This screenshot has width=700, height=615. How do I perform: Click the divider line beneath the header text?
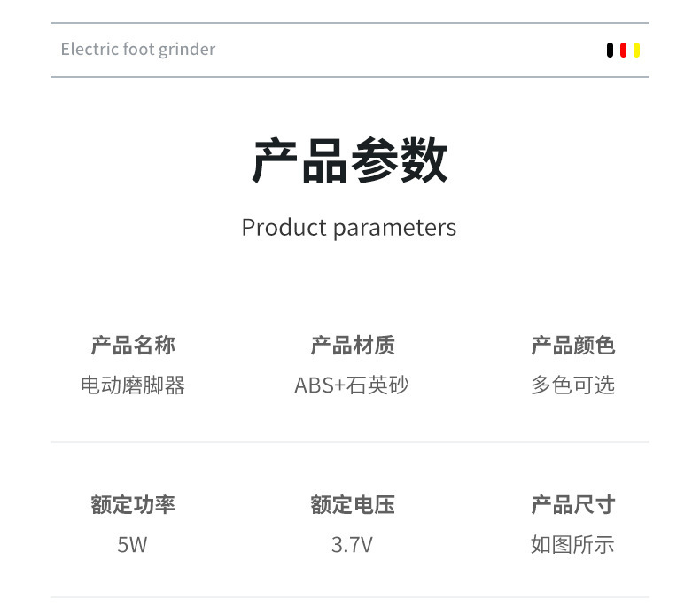point(350,77)
